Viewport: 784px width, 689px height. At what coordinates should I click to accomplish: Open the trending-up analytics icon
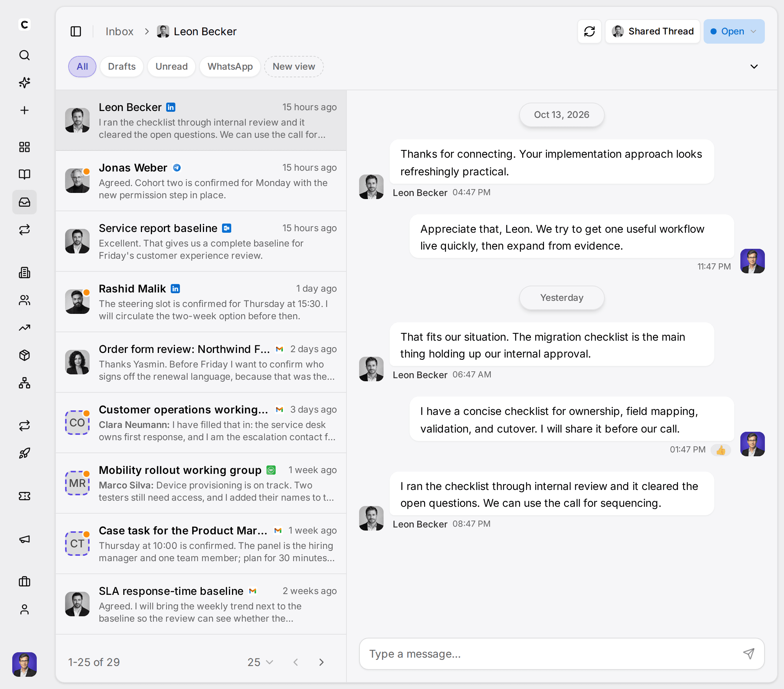point(24,328)
